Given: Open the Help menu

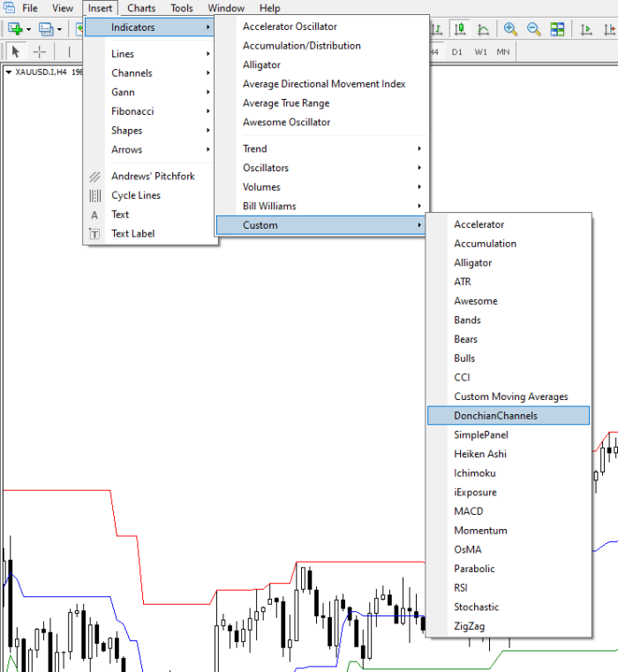Looking at the screenshot, I should click(x=269, y=8).
